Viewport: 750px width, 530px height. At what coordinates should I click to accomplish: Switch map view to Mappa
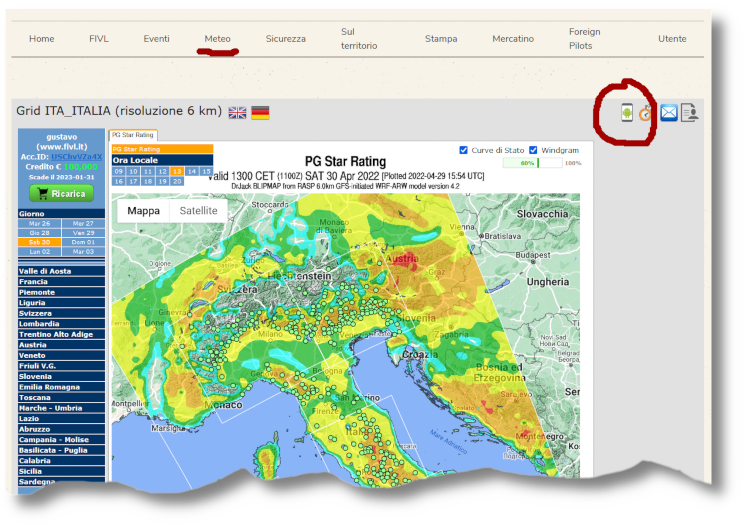(x=143, y=210)
